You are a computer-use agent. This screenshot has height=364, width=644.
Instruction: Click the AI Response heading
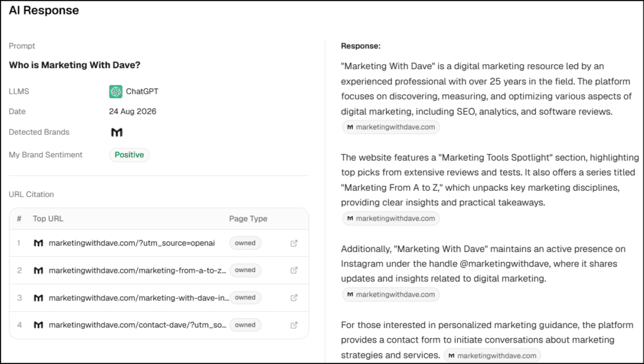pyautogui.click(x=44, y=10)
